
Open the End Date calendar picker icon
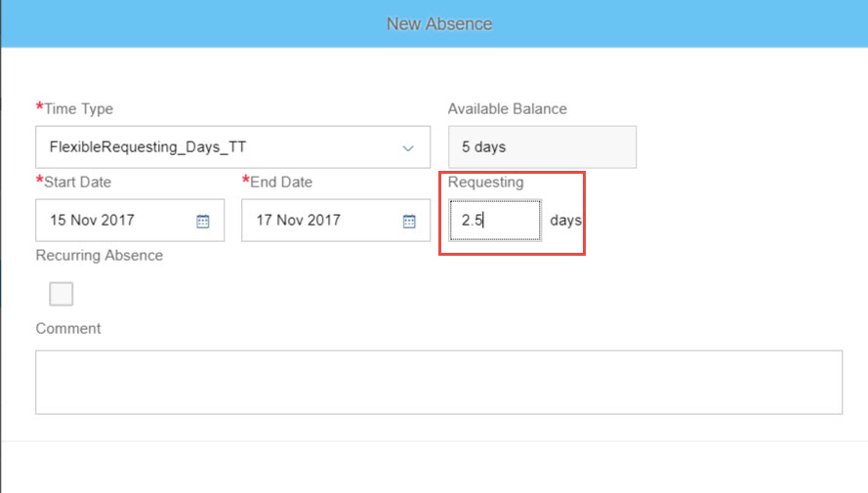(x=409, y=222)
